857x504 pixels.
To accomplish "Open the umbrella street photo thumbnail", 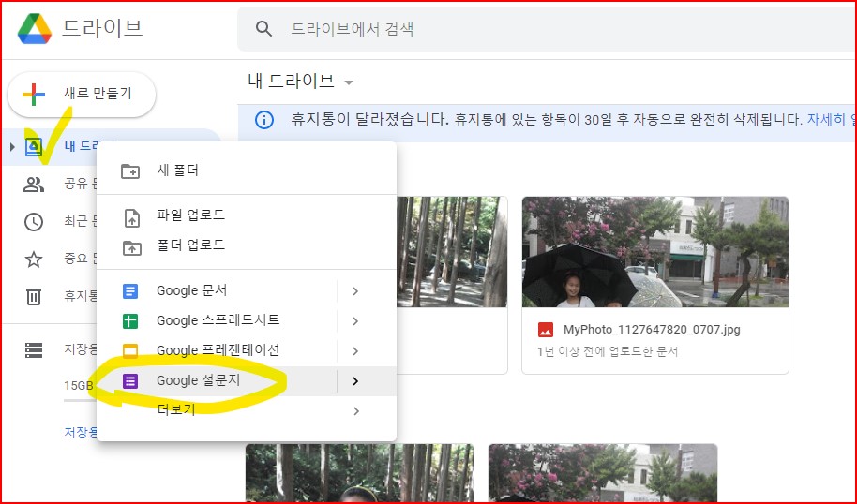I will coord(655,252).
